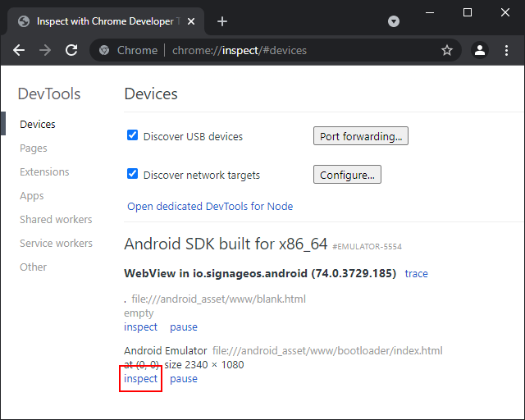525x420 pixels.
Task: Select the Inspect with Chrome Developer tab
Action: [106, 21]
